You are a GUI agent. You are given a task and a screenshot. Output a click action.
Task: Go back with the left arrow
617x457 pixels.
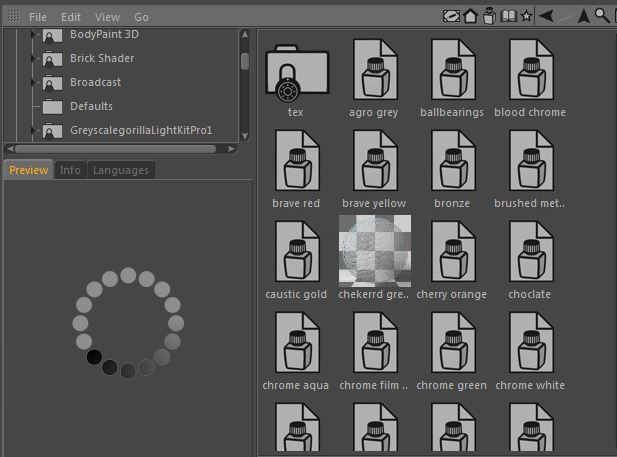[x=546, y=16]
